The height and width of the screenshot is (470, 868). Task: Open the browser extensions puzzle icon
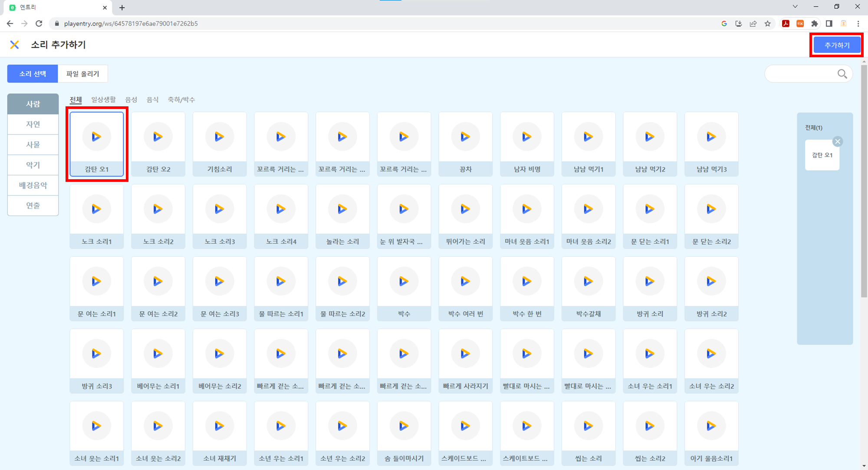click(x=815, y=23)
